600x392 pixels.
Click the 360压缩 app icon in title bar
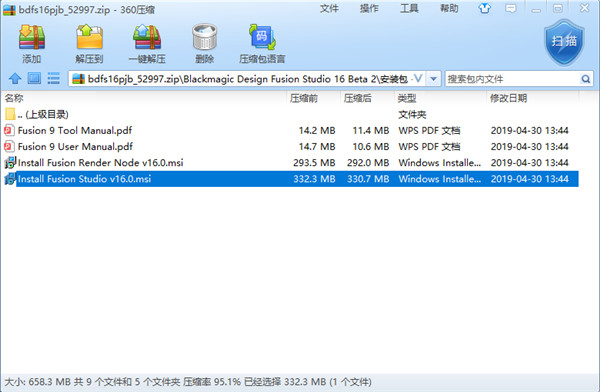(10, 10)
